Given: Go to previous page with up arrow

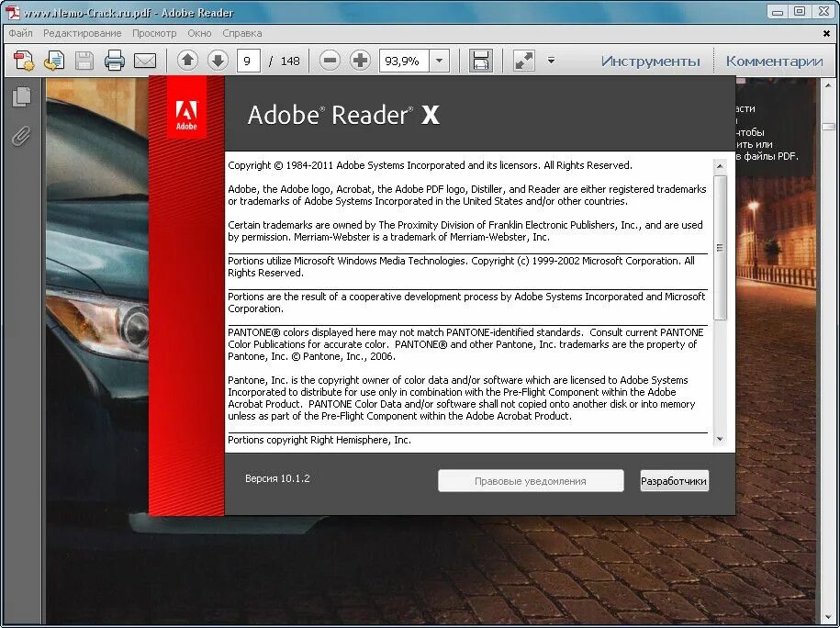Looking at the screenshot, I should coord(187,60).
